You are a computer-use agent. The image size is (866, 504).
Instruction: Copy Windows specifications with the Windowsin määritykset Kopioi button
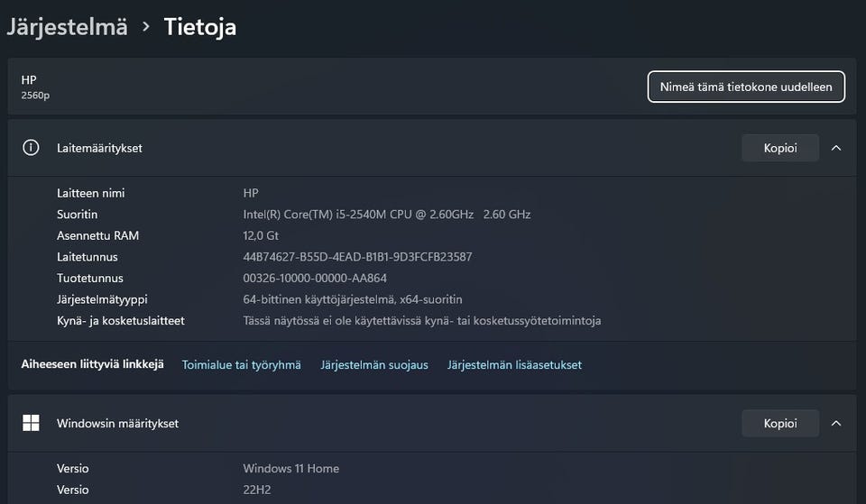[780, 423]
